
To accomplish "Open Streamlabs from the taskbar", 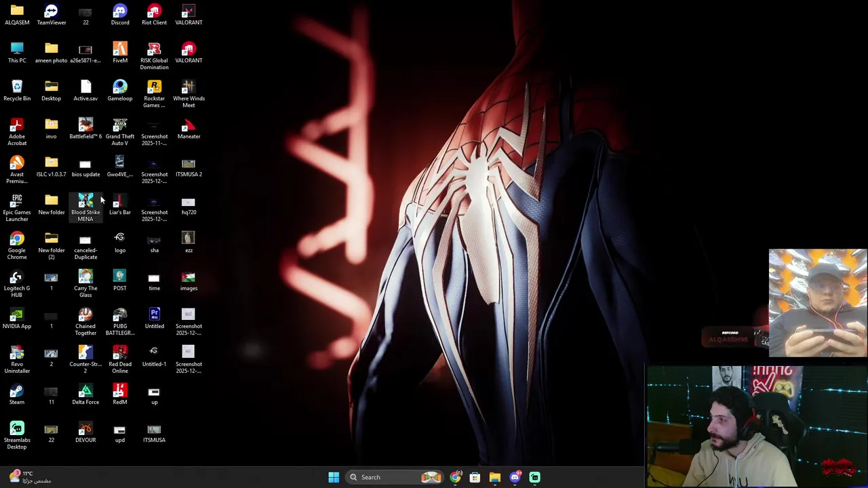I will [534, 477].
